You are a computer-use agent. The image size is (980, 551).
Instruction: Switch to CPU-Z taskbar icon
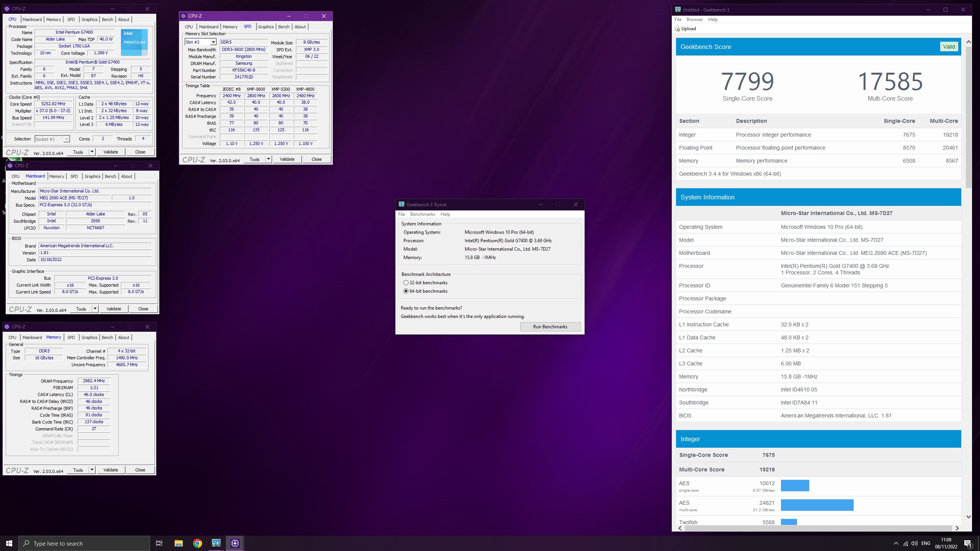[x=235, y=543]
